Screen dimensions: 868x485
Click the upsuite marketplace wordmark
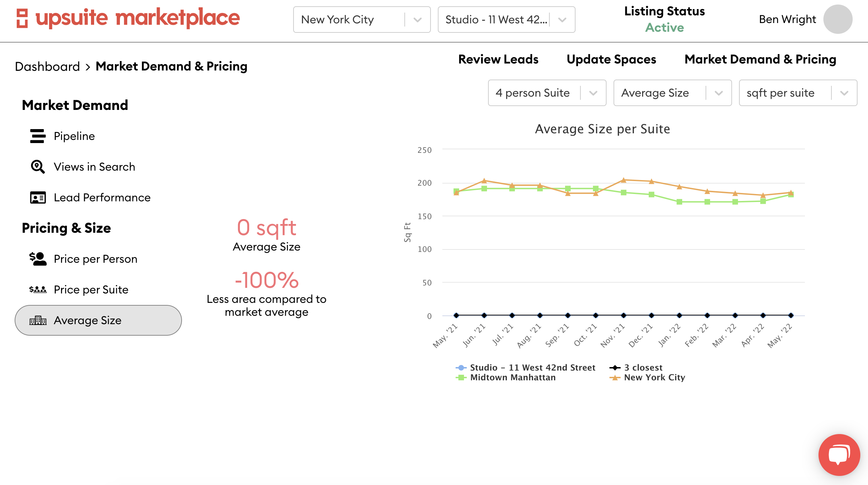click(138, 18)
